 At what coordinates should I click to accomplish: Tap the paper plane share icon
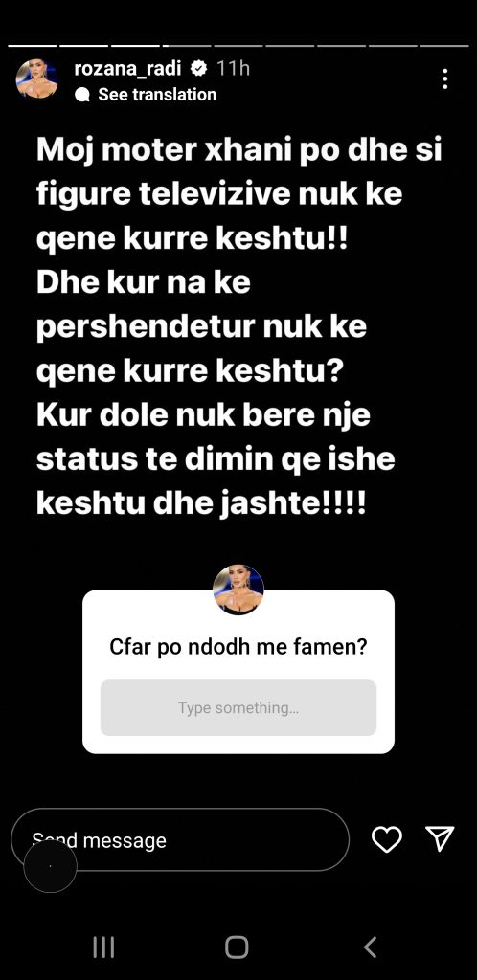[x=440, y=838]
